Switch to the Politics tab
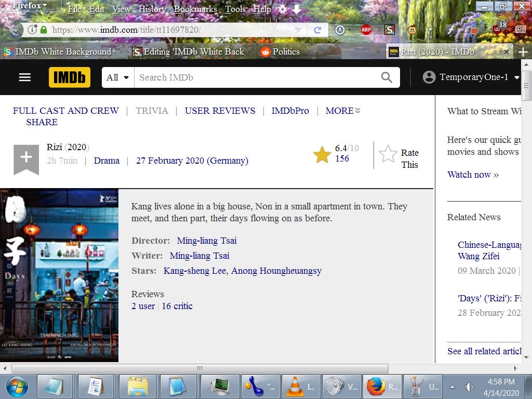532x399 pixels. coord(320,51)
